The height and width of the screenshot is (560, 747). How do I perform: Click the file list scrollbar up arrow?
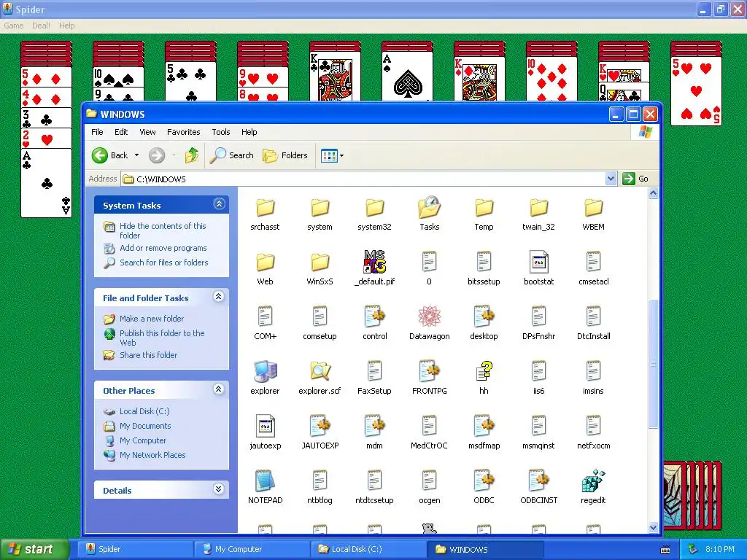point(653,192)
